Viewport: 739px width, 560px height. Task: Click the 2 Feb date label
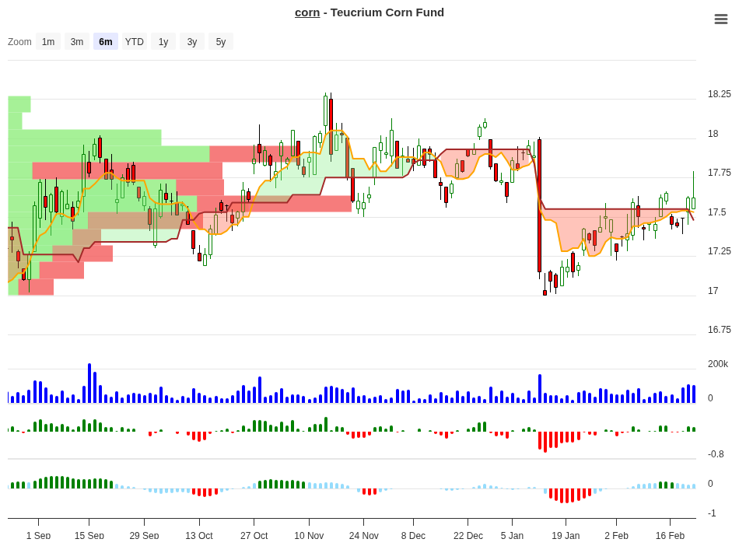(616, 535)
